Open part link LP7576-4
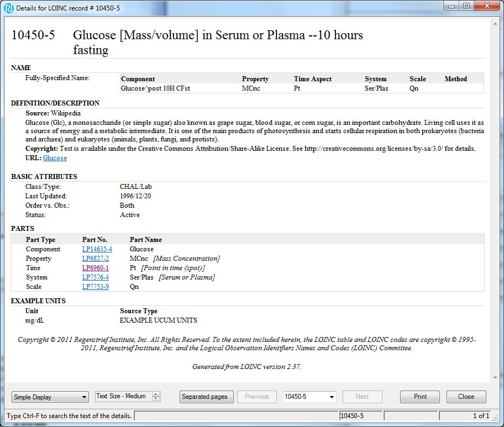504x427 pixels. [96, 277]
